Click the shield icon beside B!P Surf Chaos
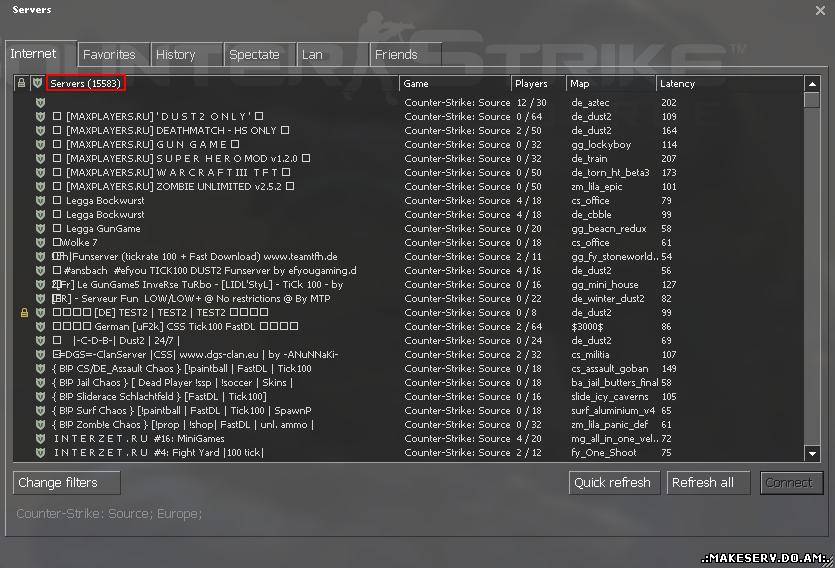The height and width of the screenshot is (568, 835). coord(40,410)
